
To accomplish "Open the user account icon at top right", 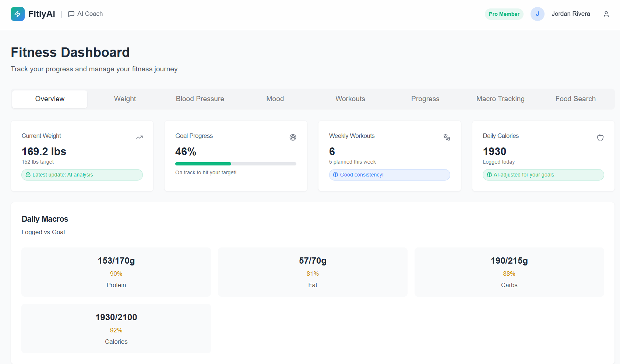I will click(x=606, y=14).
